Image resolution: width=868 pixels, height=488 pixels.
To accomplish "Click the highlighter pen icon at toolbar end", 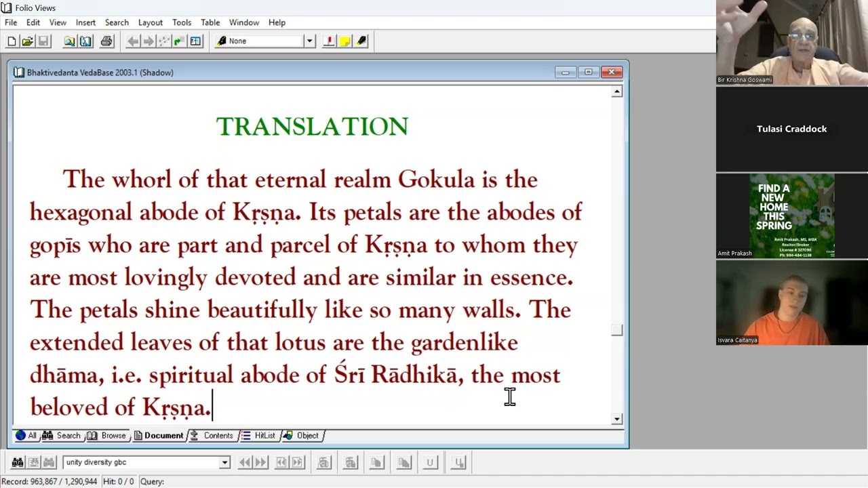I will click(361, 41).
